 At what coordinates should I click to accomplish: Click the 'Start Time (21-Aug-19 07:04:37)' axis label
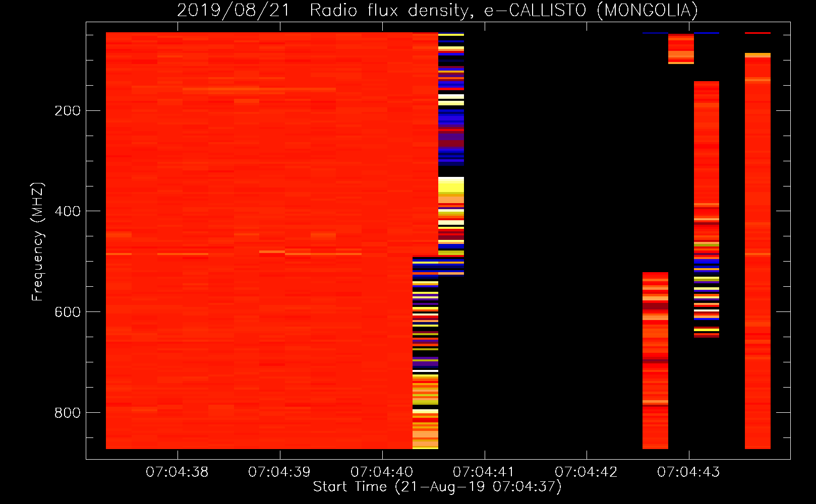coord(437,487)
